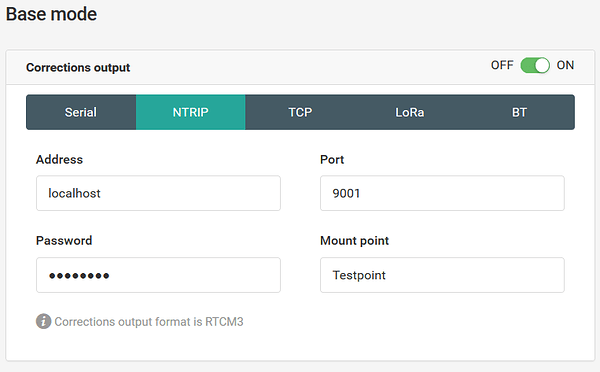The height and width of the screenshot is (372, 600).
Task: Click the Base mode page heading
Action: coord(51,14)
